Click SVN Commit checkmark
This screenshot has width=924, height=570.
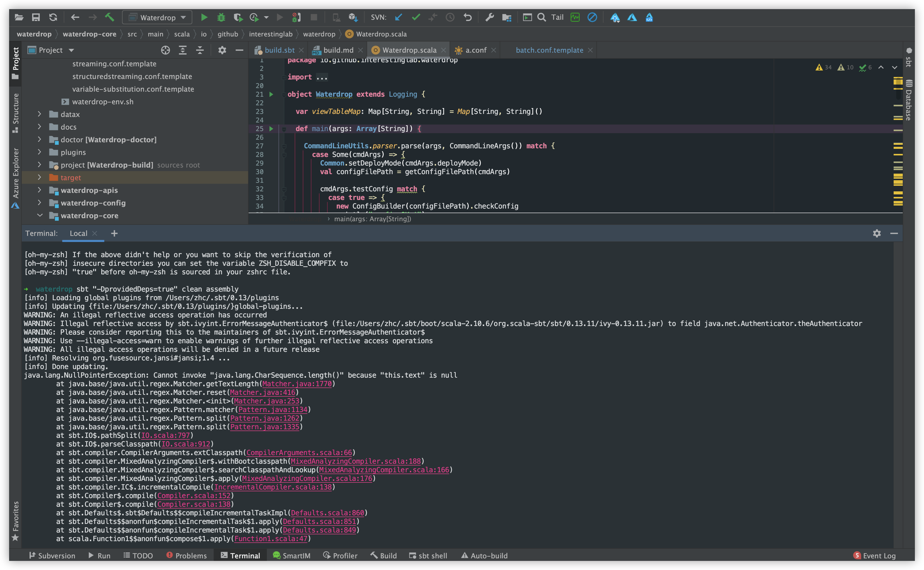coord(416,17)
